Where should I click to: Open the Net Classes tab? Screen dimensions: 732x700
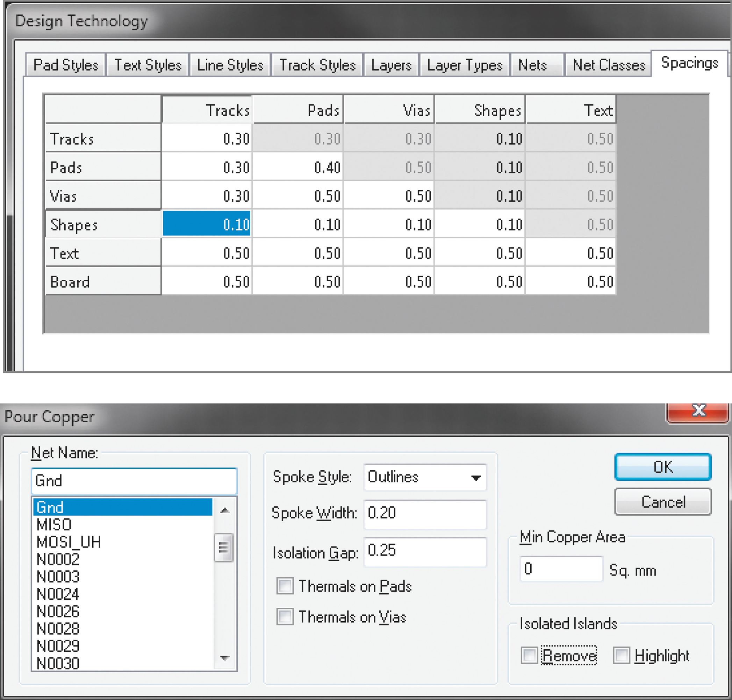pyautogui.click(x=609, y=65)
